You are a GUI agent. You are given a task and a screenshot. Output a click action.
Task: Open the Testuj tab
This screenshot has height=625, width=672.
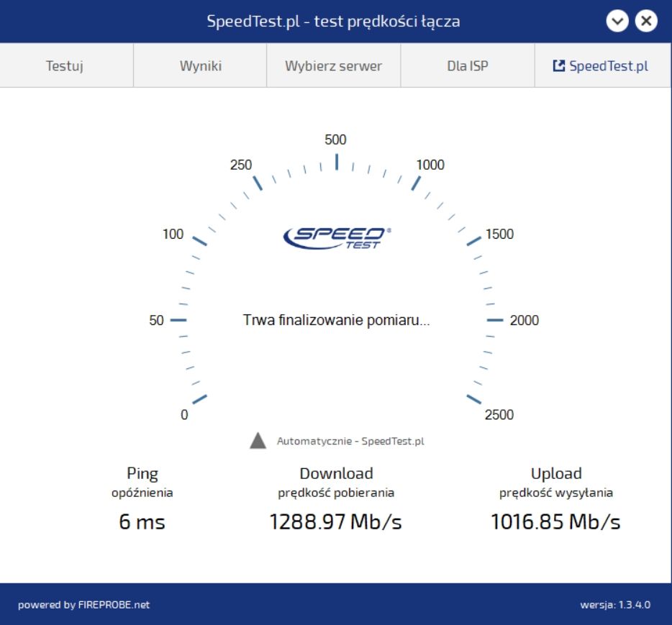pyautogui.click(x=66, y=65)
